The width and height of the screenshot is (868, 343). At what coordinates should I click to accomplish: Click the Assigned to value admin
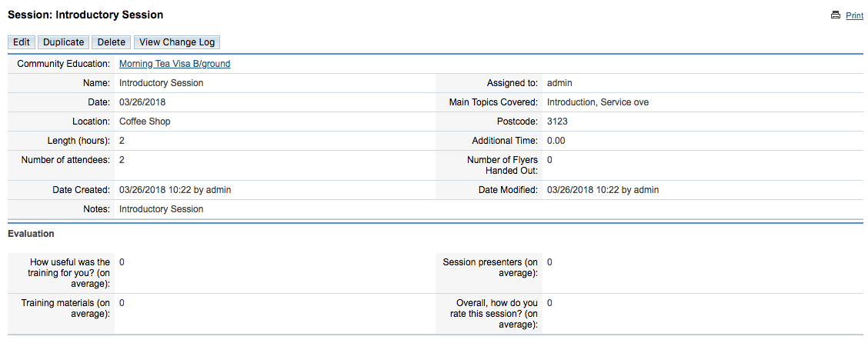[x=559, y=83]
